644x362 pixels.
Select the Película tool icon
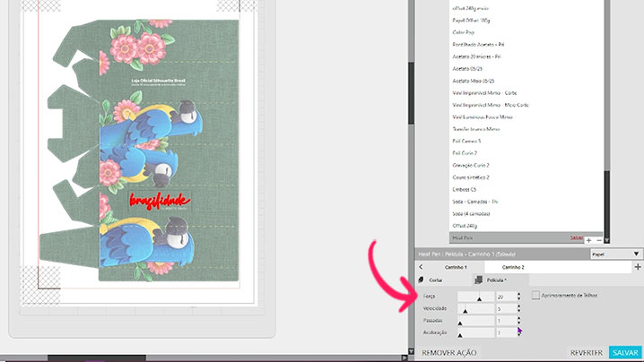click(x=478, y=280)
